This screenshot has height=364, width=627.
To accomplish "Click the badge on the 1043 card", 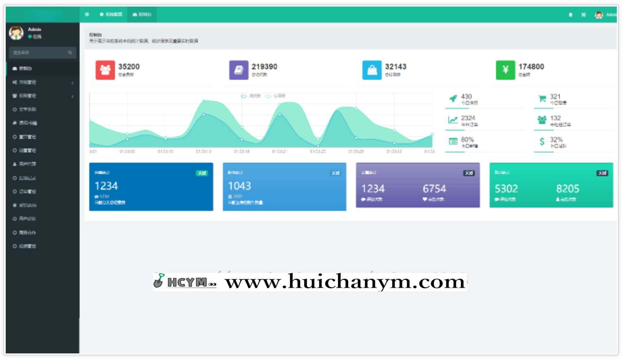I will point(335,173).
